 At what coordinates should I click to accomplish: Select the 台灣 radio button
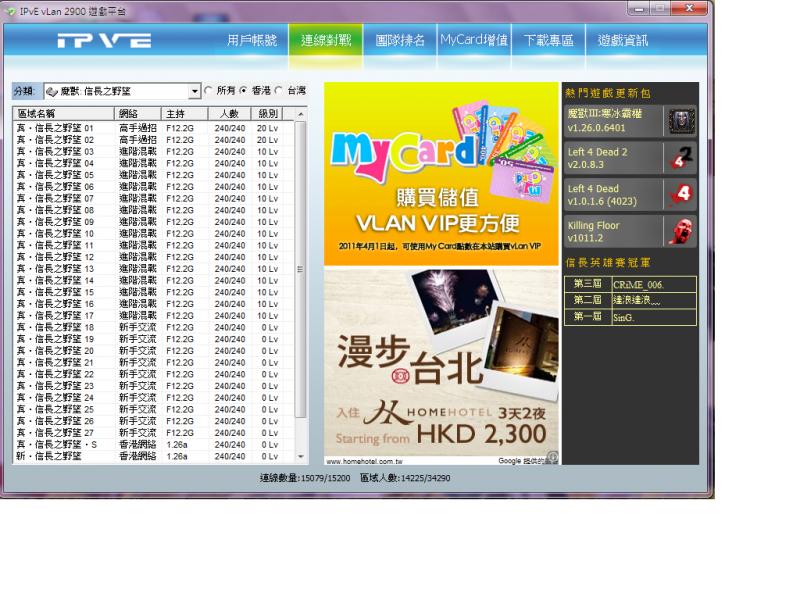pos(279,90)
